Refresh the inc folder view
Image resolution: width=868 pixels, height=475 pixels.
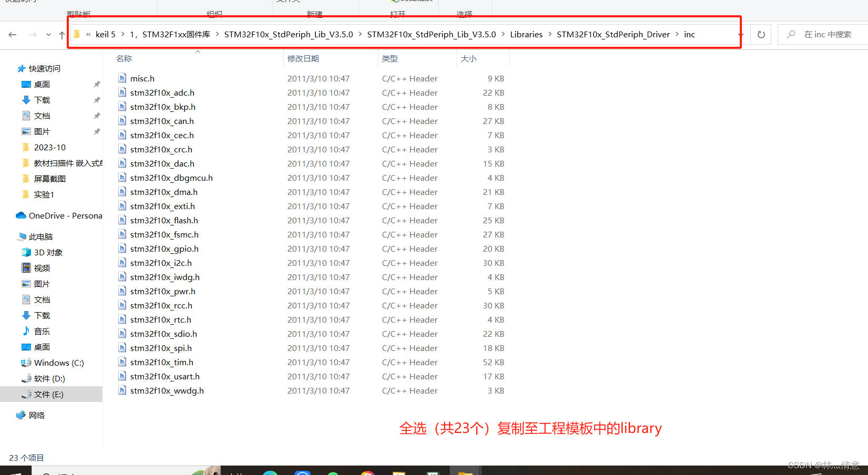click(x=761, y=35)
